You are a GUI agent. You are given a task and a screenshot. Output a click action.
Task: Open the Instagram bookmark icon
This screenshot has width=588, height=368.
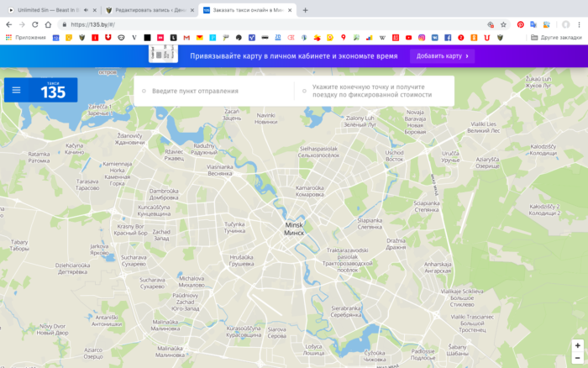coord(422,38)
